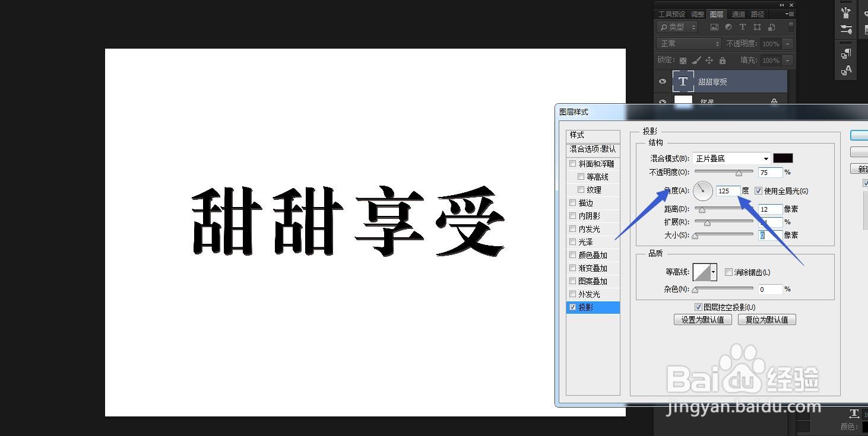Viewport: 868px width, 436px height.
Task: Open the Character panel icon in sidebar
Action: pos(845,69)
